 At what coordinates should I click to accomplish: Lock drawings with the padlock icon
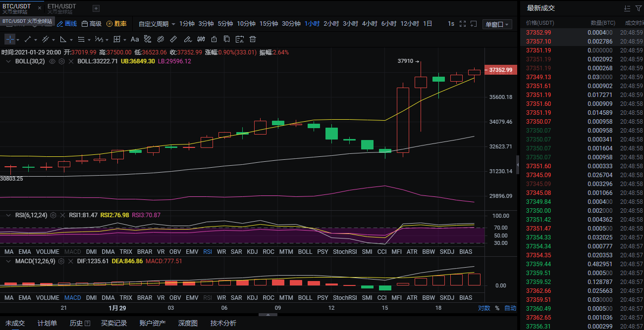coord(214,39)
